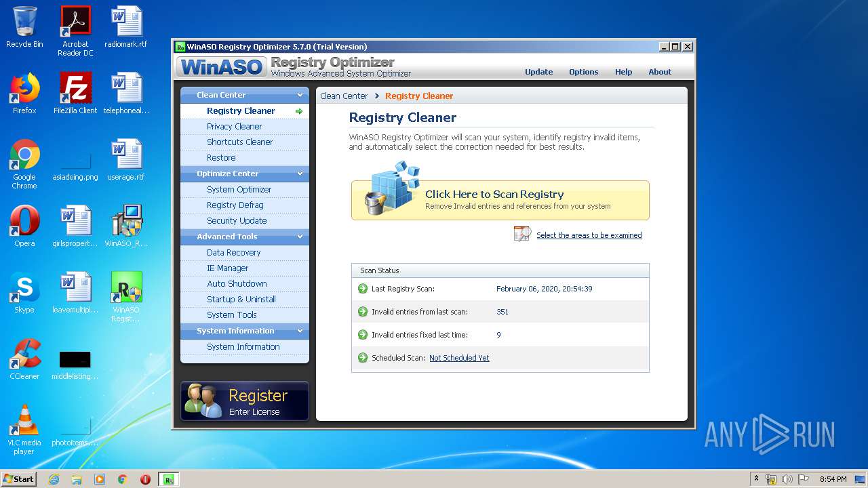This screenshot has height=488, width=868.
Task: Open the Update menu
Action: click(538, 72)
